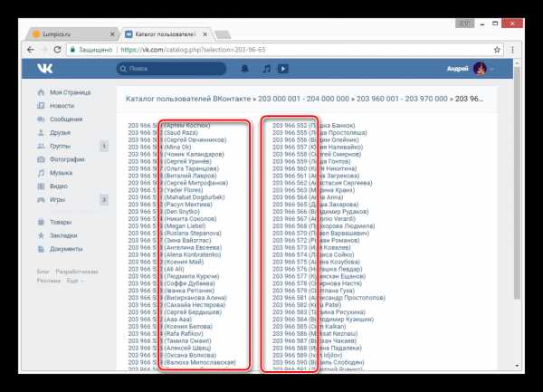Open Сообщения in sidebar
543x392 pixels.
pyautogui.click(x=66, y=119)
